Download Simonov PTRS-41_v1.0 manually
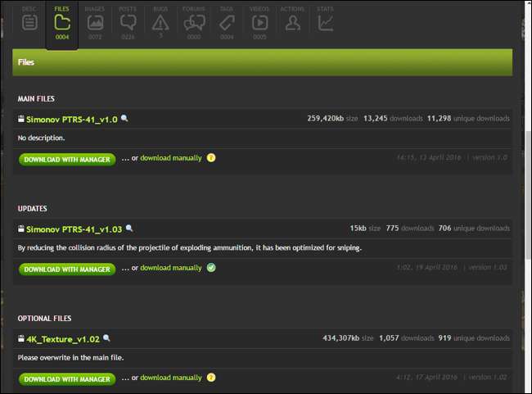Image resolution: width=532 pixels, height=394 pixels. [x=171, y=158]
